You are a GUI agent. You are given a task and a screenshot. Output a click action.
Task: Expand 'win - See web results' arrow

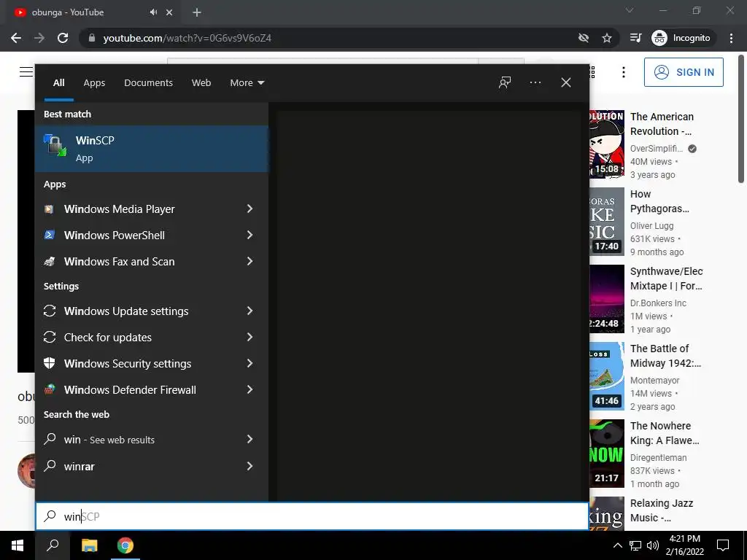point(249,439)
